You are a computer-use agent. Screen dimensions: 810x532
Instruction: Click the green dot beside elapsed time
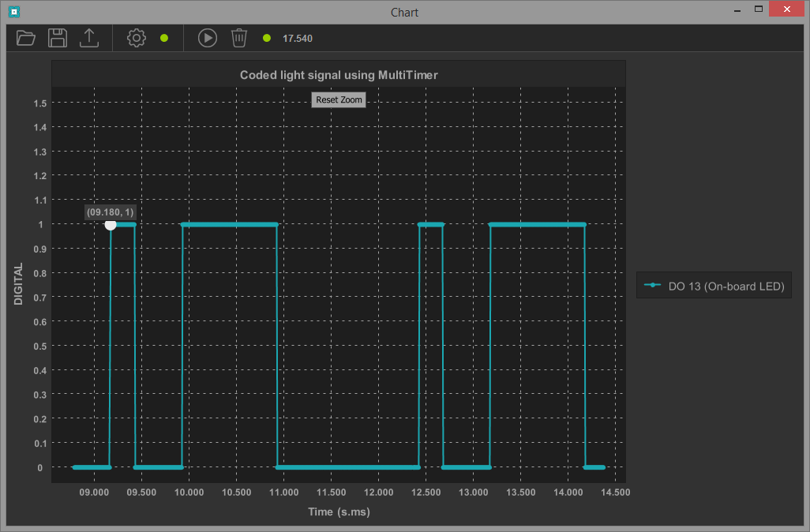tap(267, 38)
